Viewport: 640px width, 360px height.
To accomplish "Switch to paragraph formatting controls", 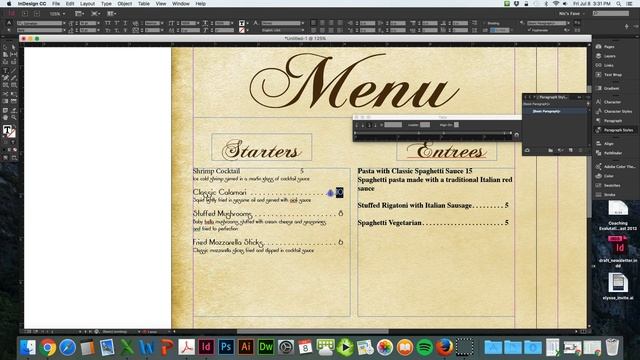I will pyautogui.click(x=9, y=30).
